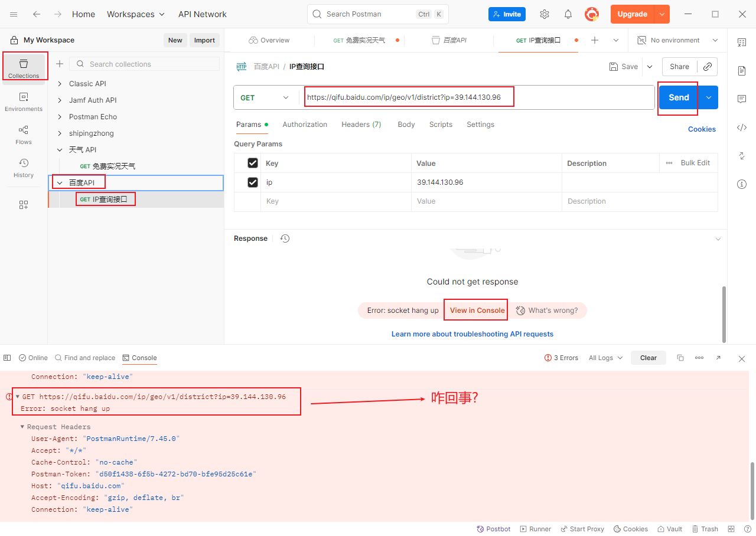Open the History sidebar panel

pyautogui.click(x=24, y=168)
